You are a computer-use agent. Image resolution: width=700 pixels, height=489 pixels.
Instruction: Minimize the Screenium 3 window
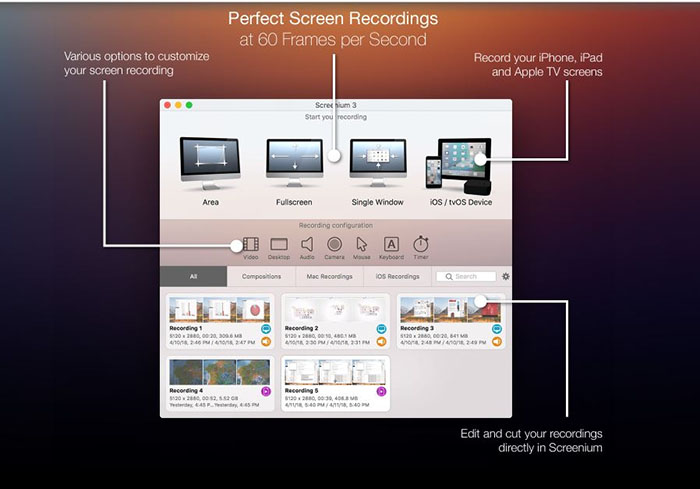[x=178, y=105]
